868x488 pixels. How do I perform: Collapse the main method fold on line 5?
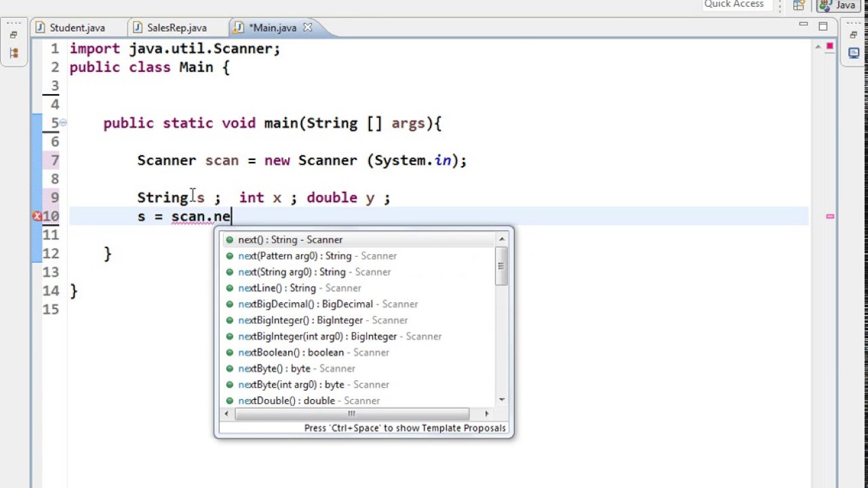point(62,123)
